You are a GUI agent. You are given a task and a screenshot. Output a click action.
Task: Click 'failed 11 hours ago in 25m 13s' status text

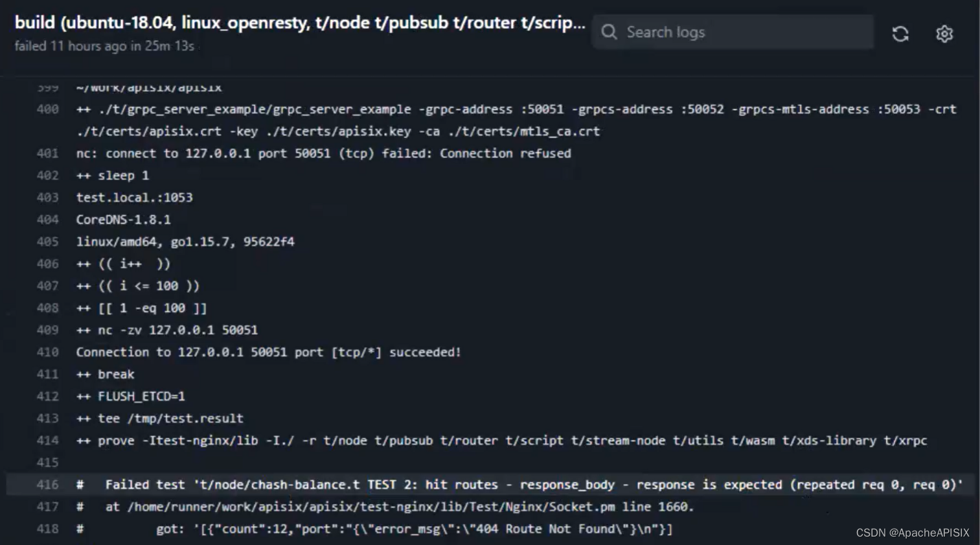(104, 46)
